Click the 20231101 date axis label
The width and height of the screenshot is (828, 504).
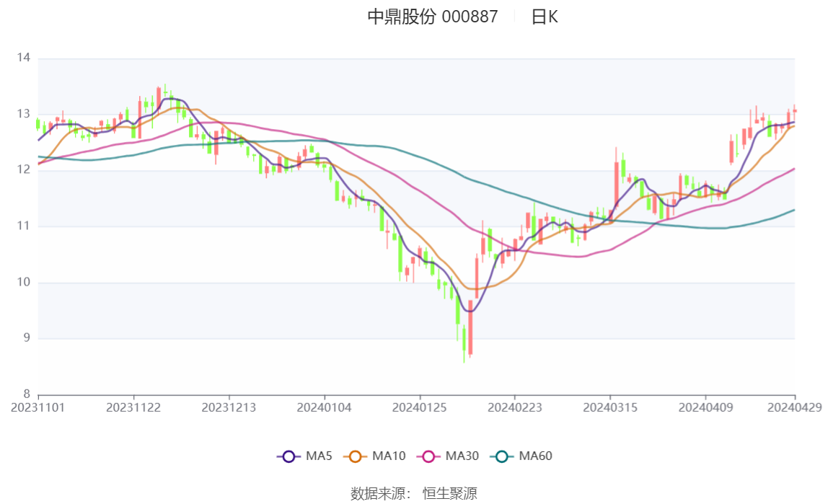pos(38,408)
